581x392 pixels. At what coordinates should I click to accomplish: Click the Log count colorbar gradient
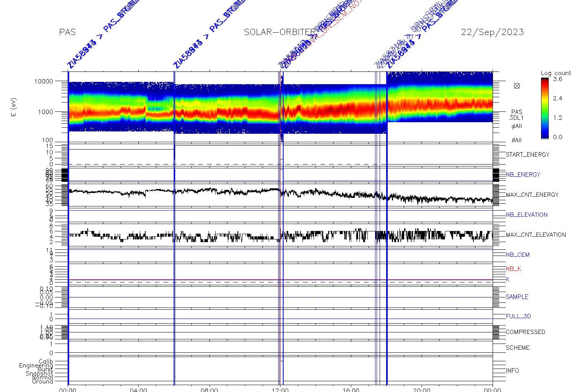[545, 108]
